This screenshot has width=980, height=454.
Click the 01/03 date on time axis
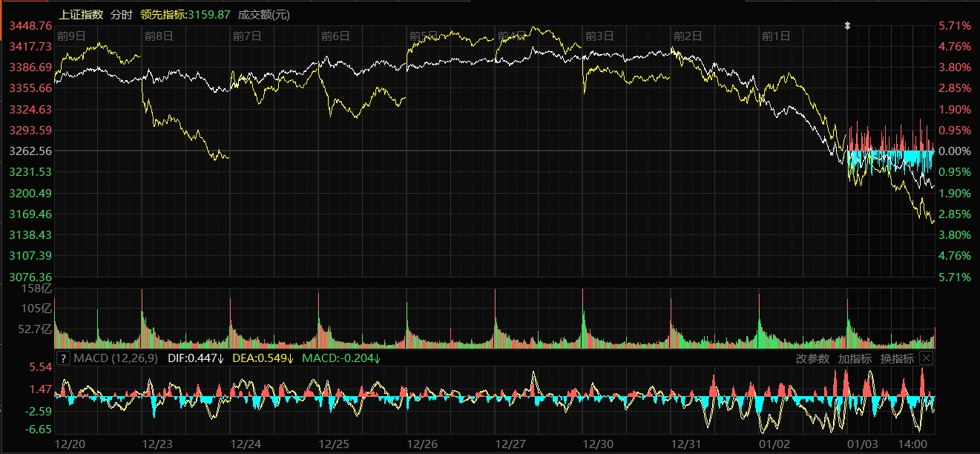coord(863,444)
